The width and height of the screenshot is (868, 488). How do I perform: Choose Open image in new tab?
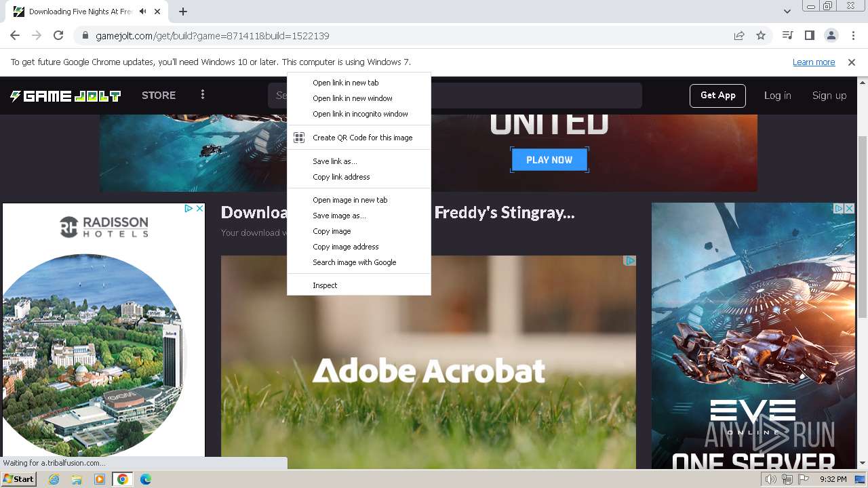[x=359, y=200]
